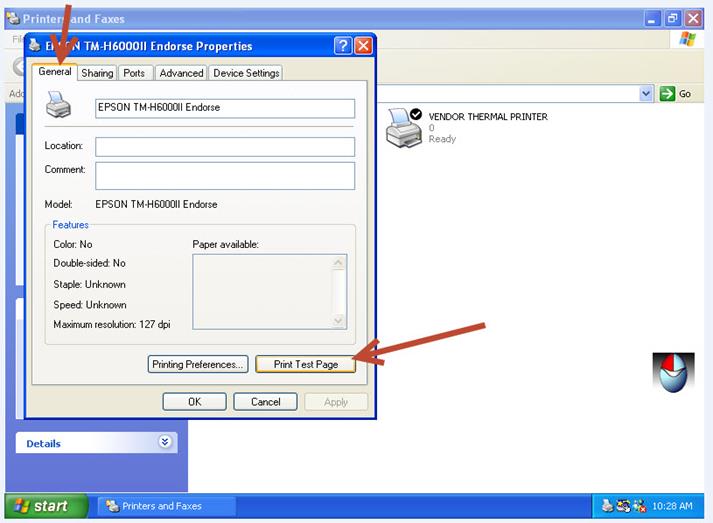Open the Advanced tab

tap(181, 73)
